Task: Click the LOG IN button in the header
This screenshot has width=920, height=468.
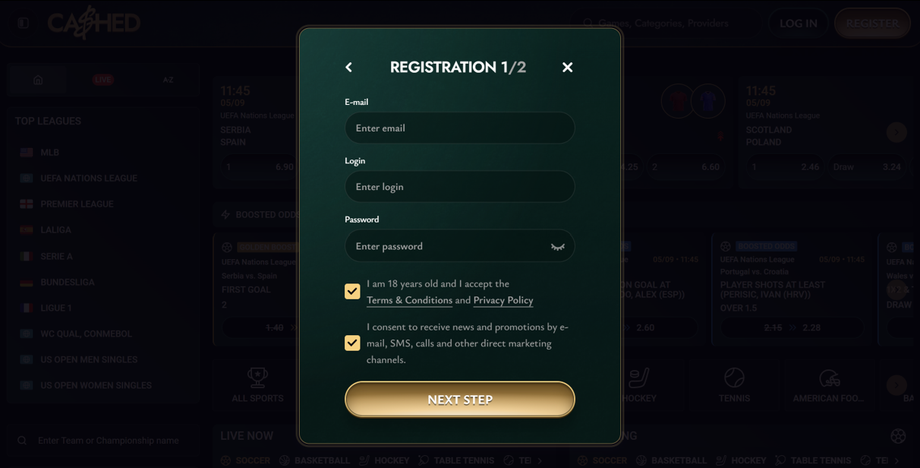Action: [x=798, y=23]
